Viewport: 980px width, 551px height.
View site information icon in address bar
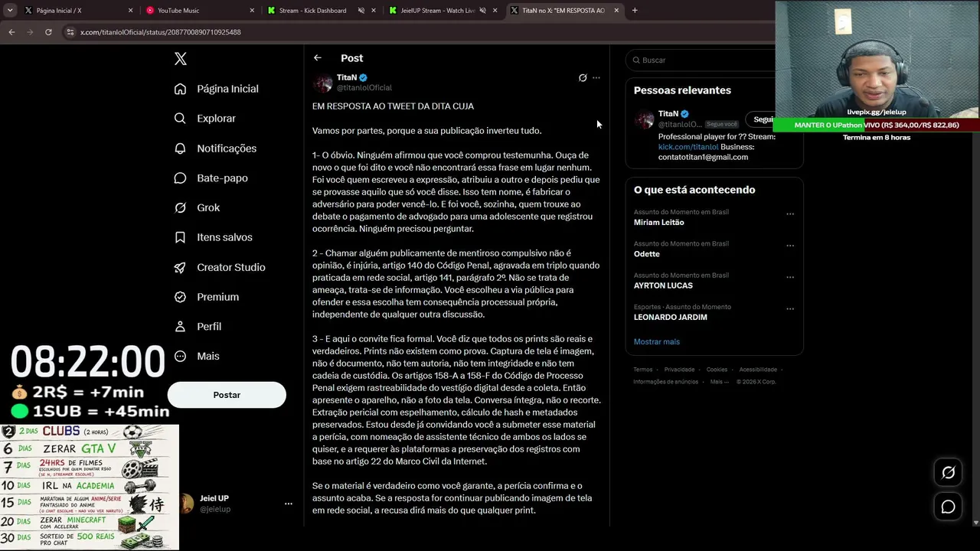[x=70, y=32]
